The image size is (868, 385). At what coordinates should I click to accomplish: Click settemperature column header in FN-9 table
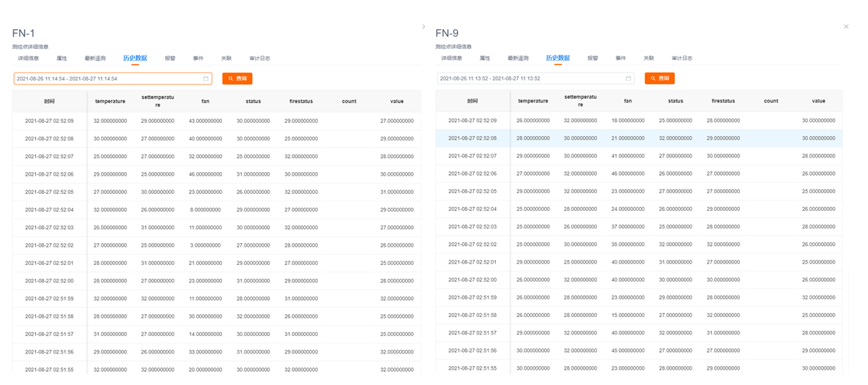coord(581,101)
